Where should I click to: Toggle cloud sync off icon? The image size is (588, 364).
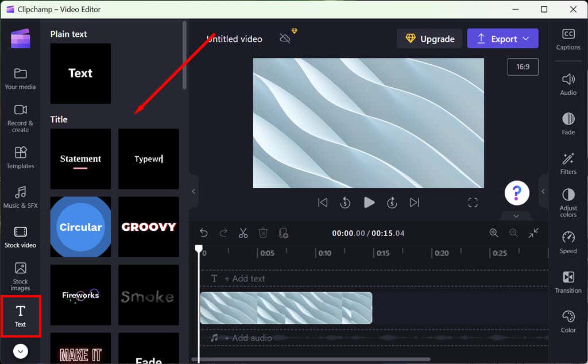[x=285, y=38]
